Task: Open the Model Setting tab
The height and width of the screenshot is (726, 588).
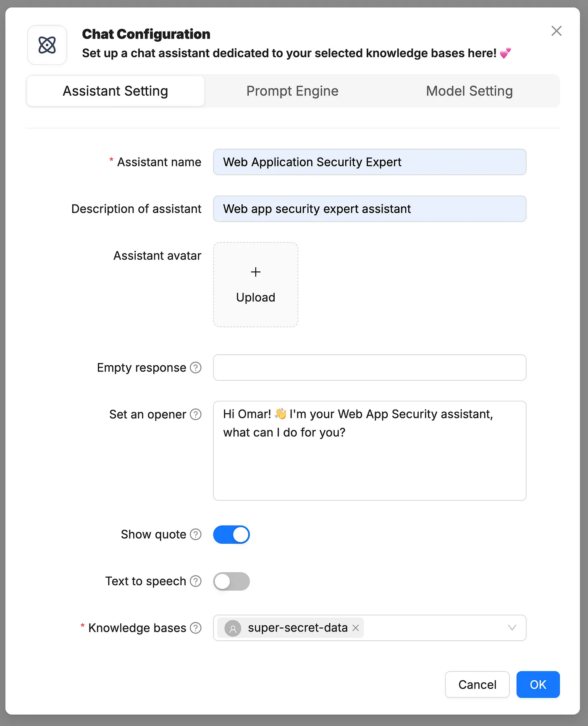Action: coord(469,91)
